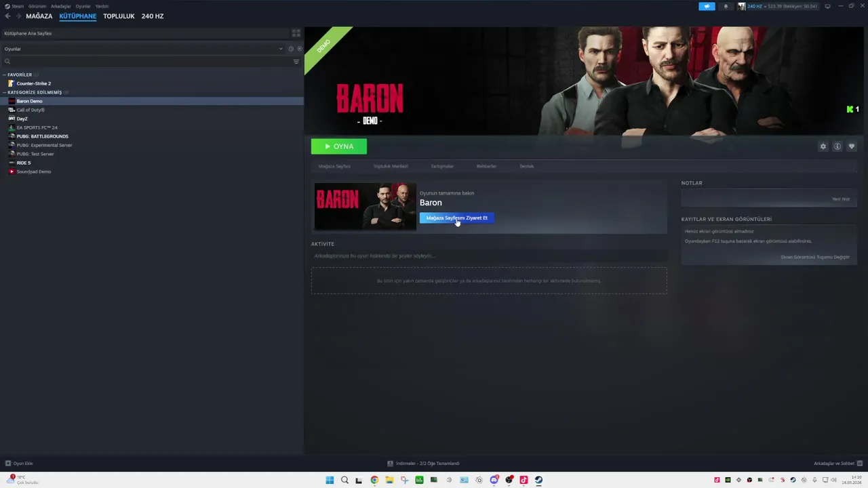Expand the Oyunlar filter dropdown
The width and height of the screenshot is (868, 488).
point(143,49)
